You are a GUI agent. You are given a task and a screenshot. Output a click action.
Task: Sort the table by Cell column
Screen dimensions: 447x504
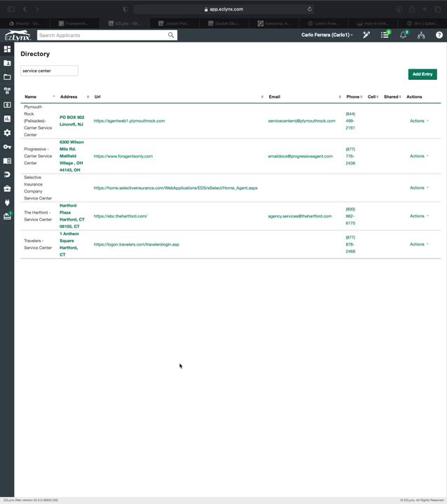click(373, 97)
